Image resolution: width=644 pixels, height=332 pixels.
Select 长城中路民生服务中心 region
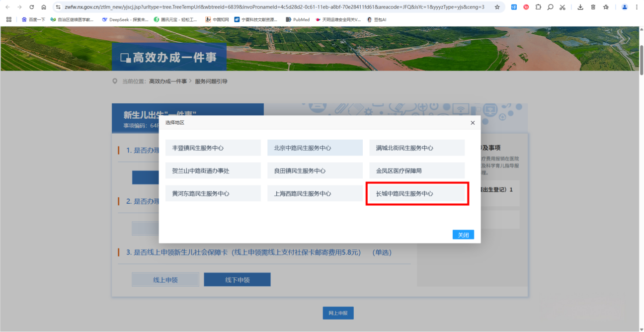coord(417,193)
